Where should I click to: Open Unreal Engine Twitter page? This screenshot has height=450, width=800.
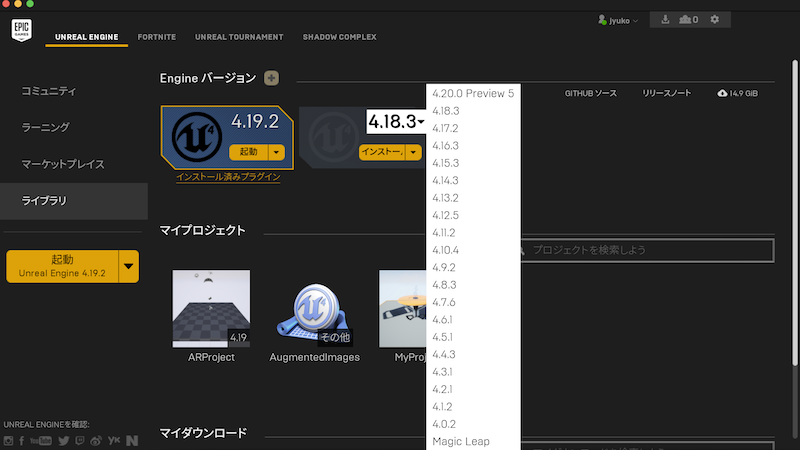(64, 440)
